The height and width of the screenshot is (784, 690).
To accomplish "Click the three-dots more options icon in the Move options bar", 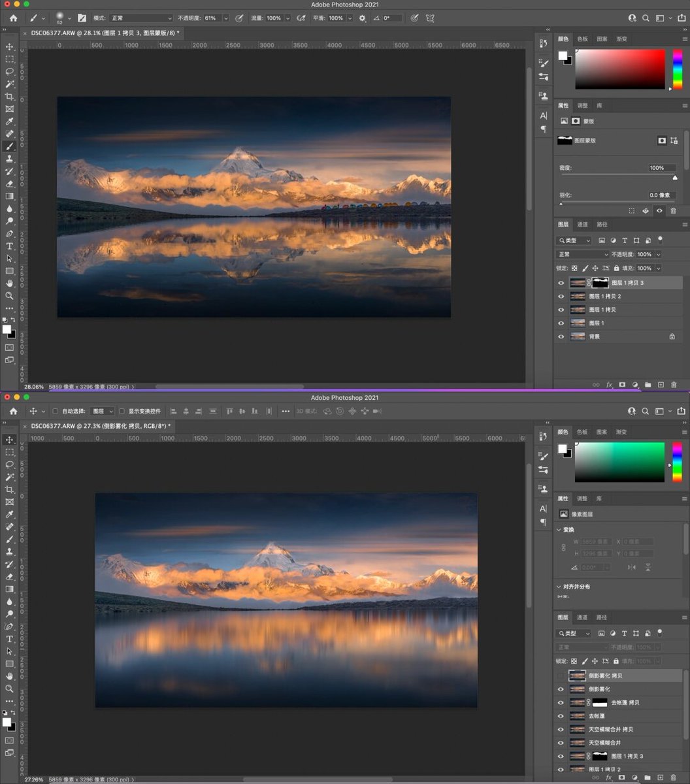I will (286, 411).
